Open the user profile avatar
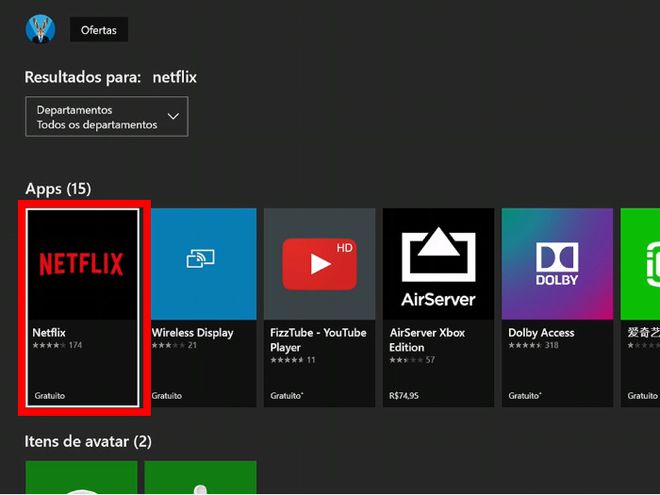Image resolution: width=660 pixels, height=495 pixels. (40, 29)
